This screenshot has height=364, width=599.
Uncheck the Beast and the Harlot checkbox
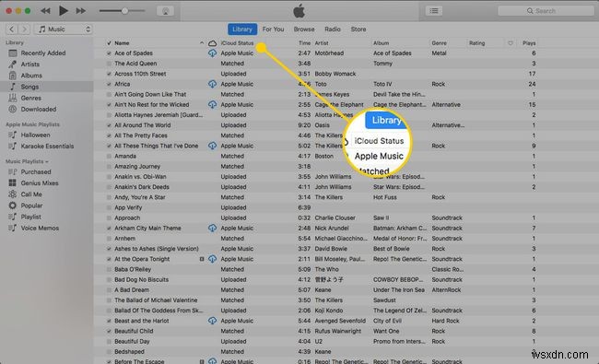[109, 322]
